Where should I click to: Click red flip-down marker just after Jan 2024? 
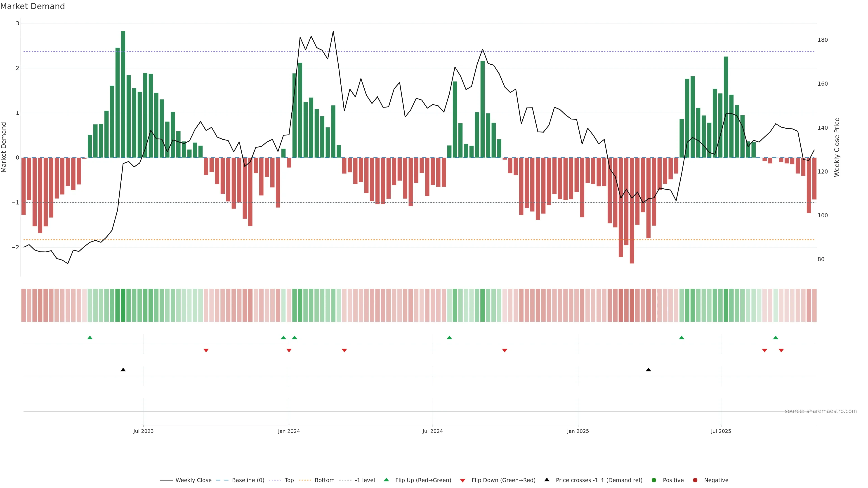pyautogui.click(x=289, y=351)
